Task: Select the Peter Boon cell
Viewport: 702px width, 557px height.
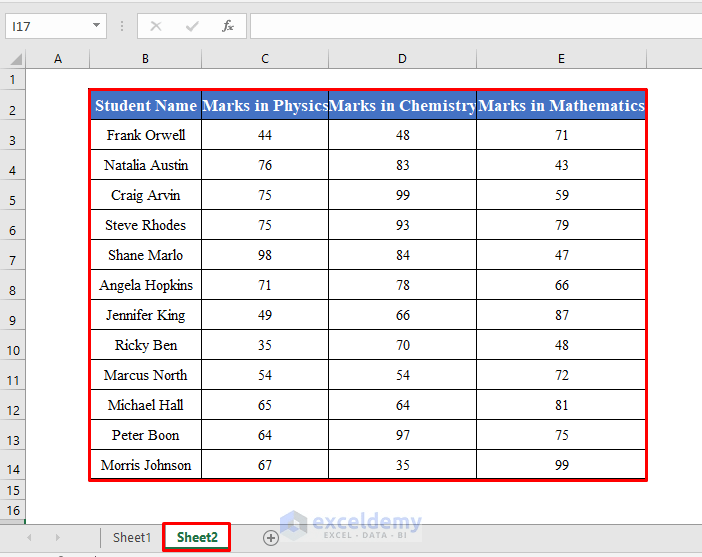Action: (146, 435)
